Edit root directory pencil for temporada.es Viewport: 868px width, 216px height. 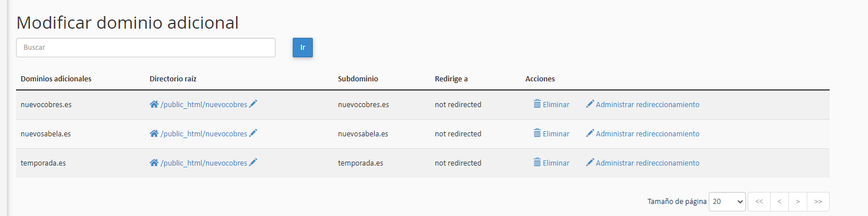point(253,162)
